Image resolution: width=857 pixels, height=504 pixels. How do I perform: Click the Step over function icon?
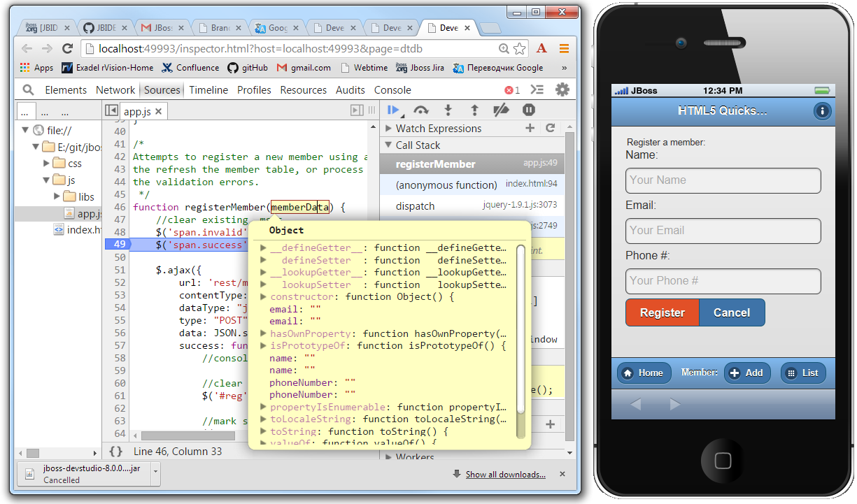point(421,110)
